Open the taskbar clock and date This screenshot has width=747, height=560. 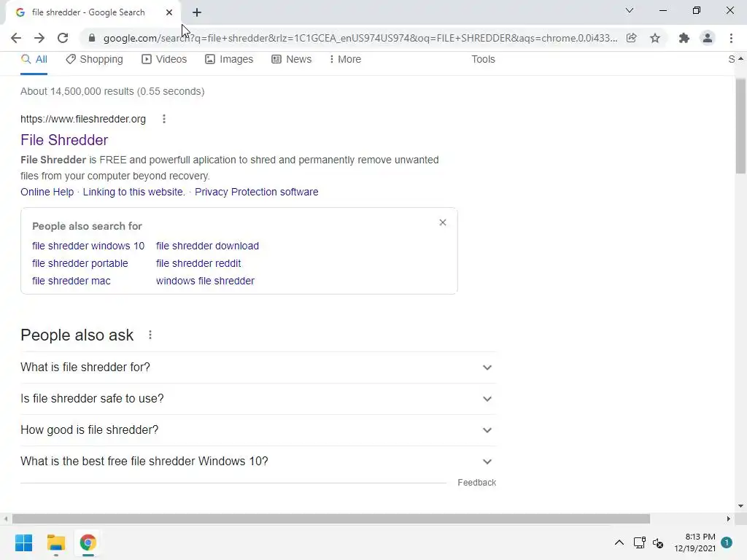[694, 542]
